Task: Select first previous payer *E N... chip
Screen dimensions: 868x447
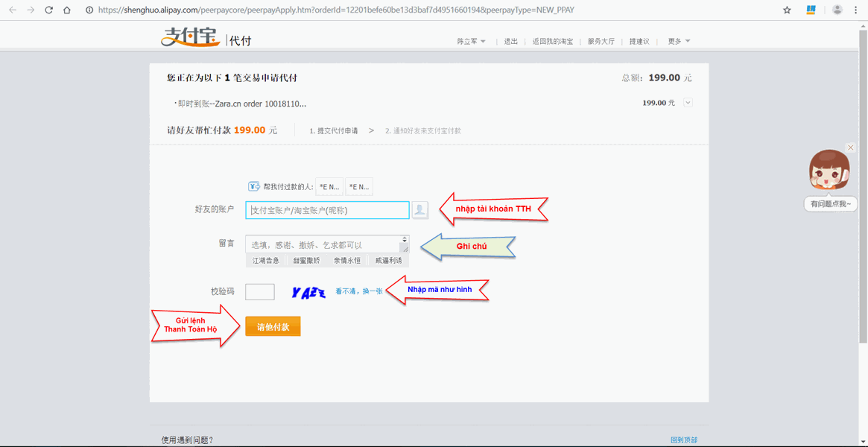Action: pos(329,187)
